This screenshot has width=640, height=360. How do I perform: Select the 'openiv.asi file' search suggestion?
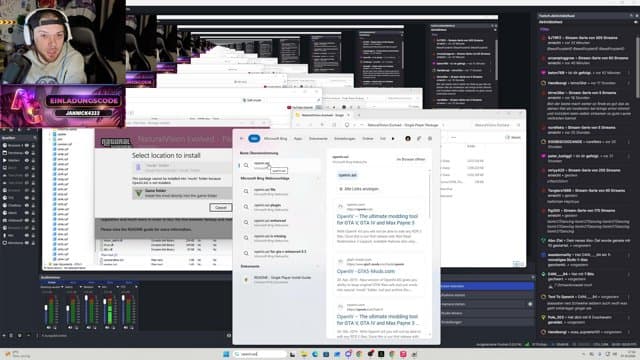(x=279, y=191)
